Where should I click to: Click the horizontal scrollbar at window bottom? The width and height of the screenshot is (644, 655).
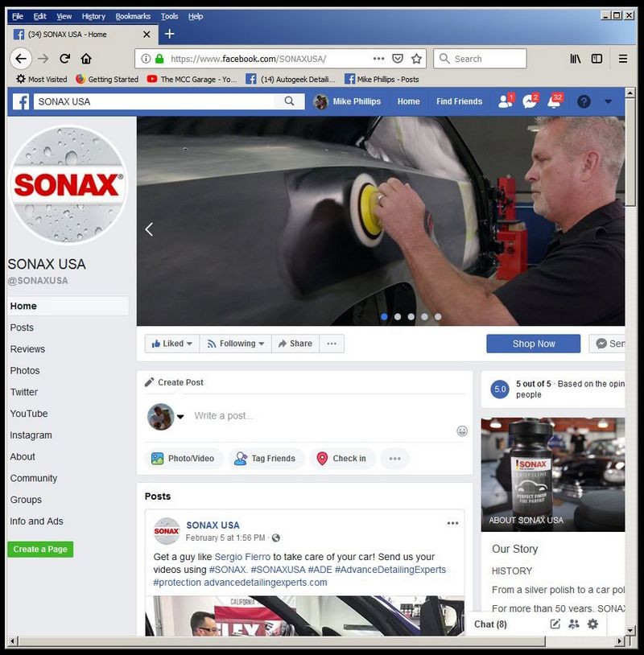tap(282, 641)
